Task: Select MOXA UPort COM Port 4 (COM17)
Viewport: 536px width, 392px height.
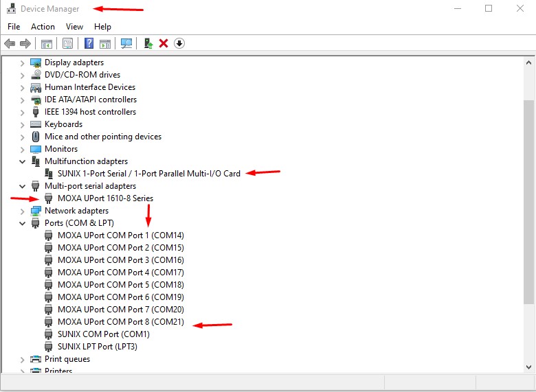Action: coord(121,273)
